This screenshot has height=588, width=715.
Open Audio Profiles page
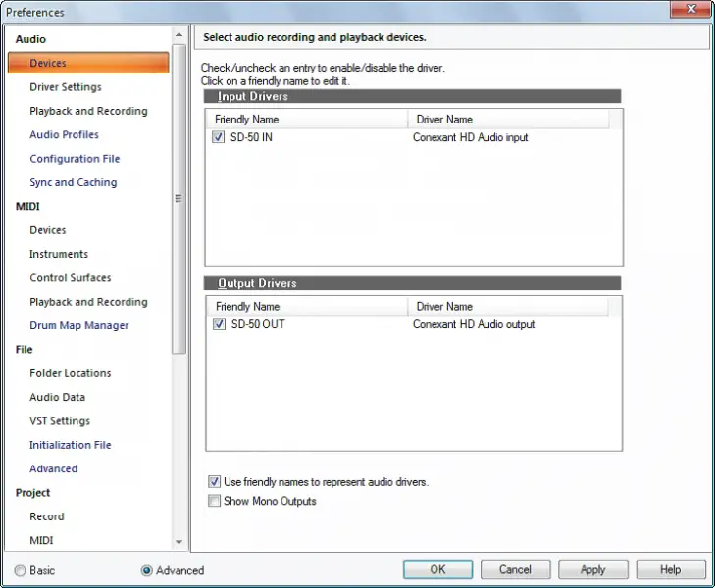click(65, 135)
